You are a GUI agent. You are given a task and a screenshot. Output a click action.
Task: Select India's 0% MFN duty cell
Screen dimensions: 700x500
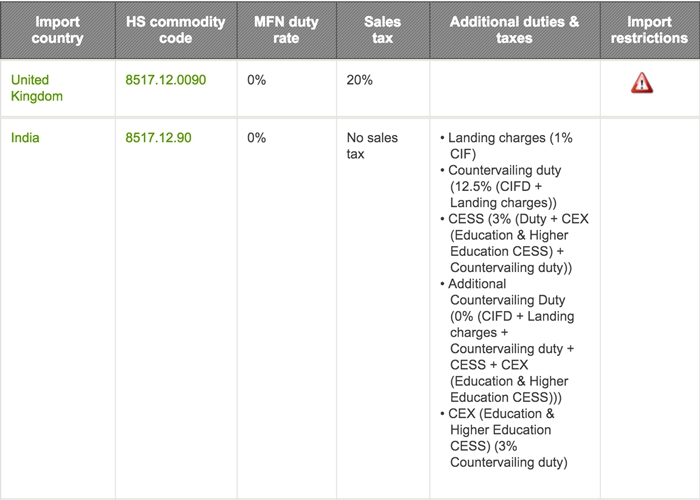[257, 138]
